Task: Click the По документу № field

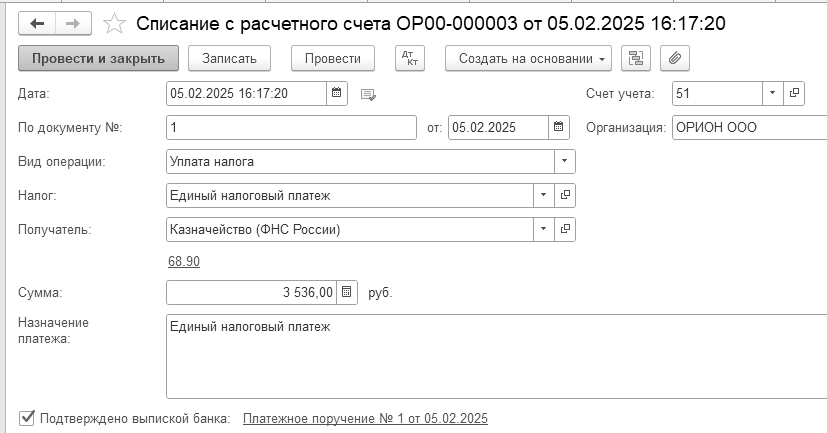Action: [x=291, y=128]
